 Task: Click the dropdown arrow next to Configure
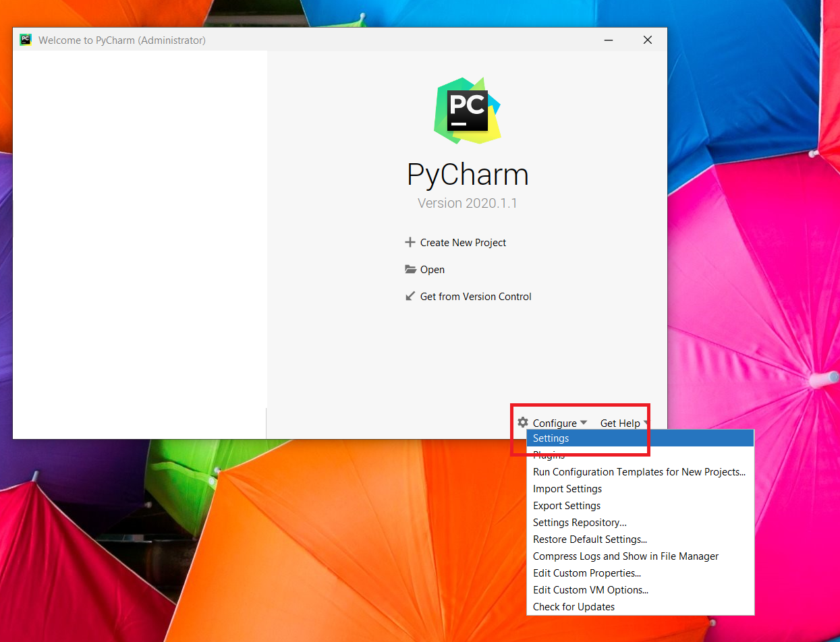coord(584,423)
